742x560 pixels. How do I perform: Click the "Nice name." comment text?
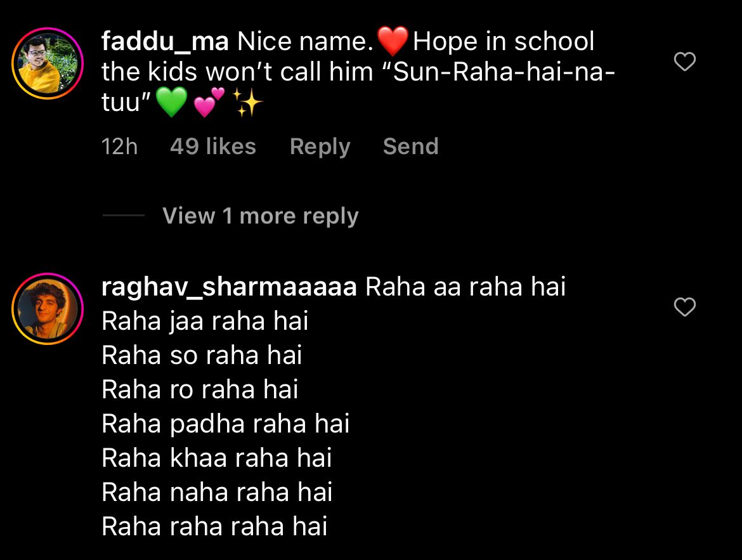pyautogui.click(x=305, y=41)
